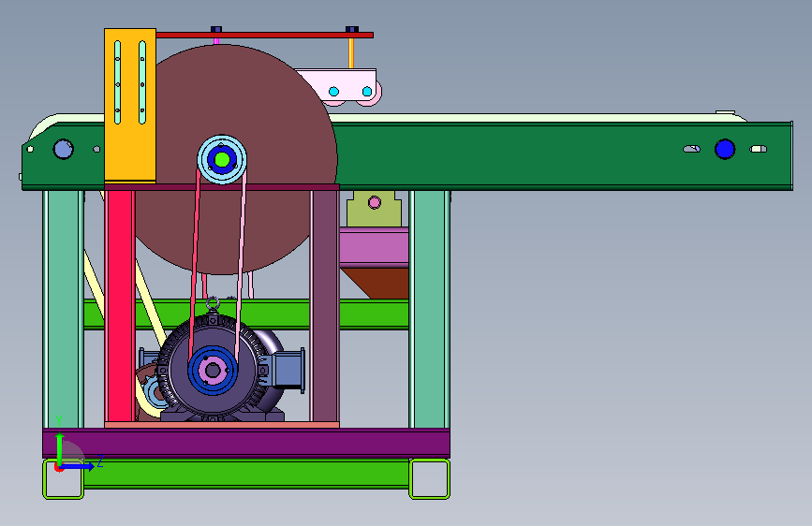Pick the dark blue shaft end on green rail
The width and height of the screenshot is (812, 526).
[x=725, y=149]
